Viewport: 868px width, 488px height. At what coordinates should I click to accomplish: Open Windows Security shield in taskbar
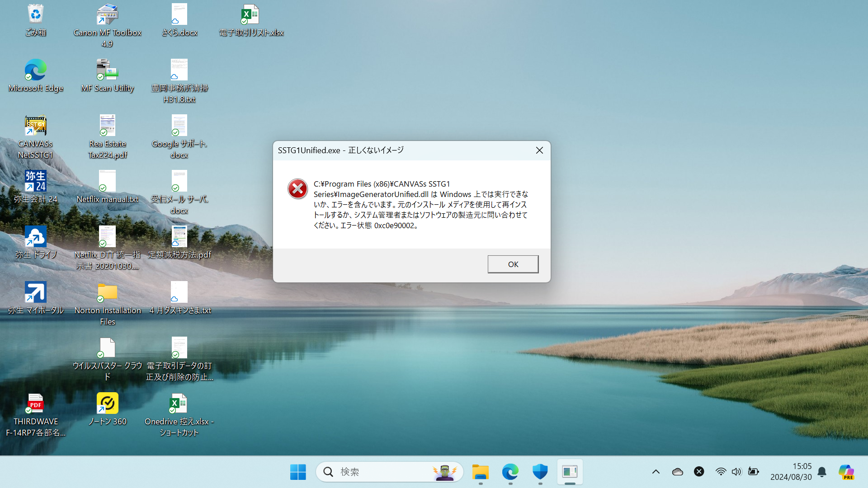tap(540, 472)
